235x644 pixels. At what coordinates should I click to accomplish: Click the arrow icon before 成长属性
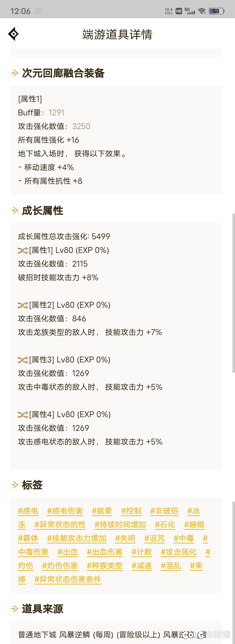14,210
